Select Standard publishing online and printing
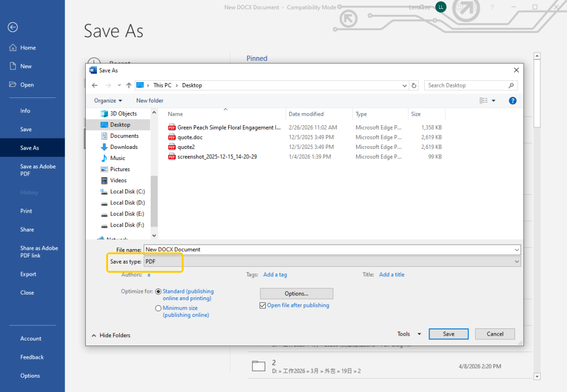The height and width of the screenshot is (392, 567). pos(158,291)
